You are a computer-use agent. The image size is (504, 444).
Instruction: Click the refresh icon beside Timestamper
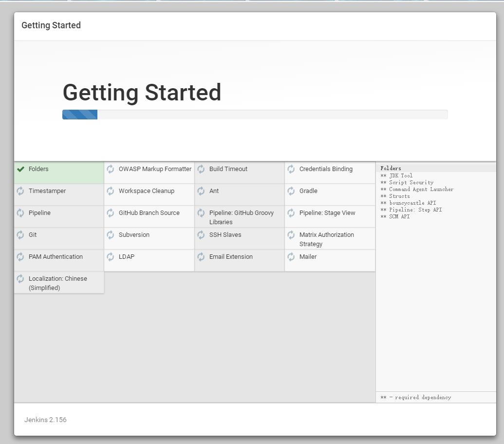[x=20, y=191]
